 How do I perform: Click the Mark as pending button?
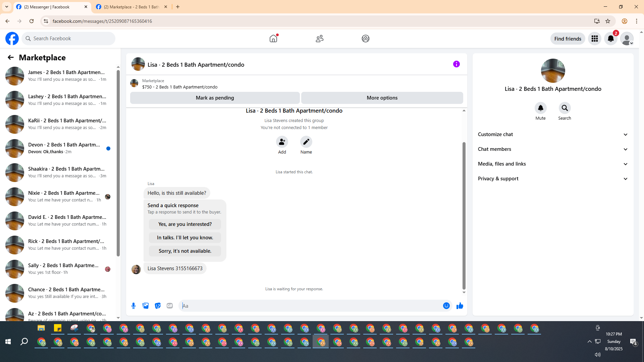[x=215, y=98]
